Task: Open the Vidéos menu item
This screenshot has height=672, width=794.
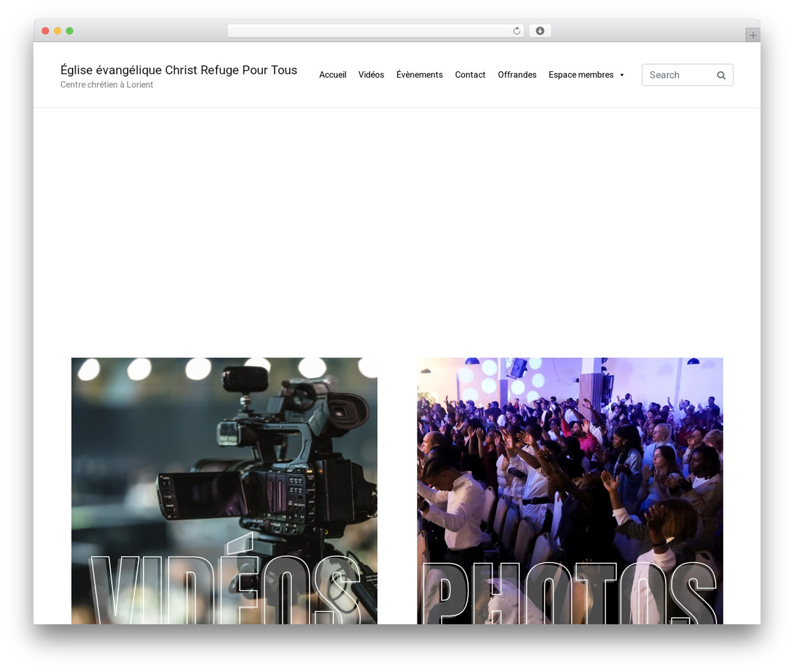Action: click(371, 75)
